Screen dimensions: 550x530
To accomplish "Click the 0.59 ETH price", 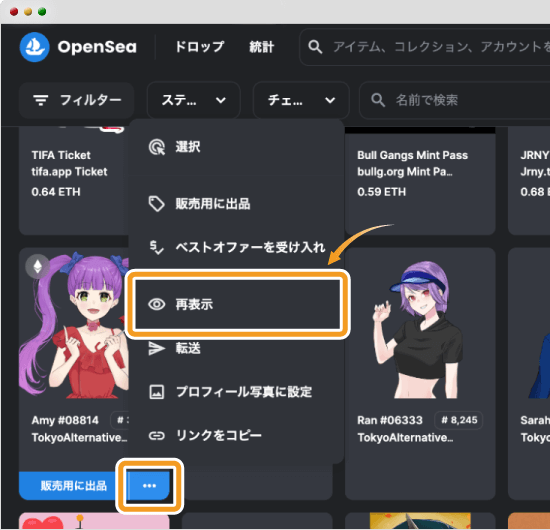I will pyautogui.click(x=382, y=192).
